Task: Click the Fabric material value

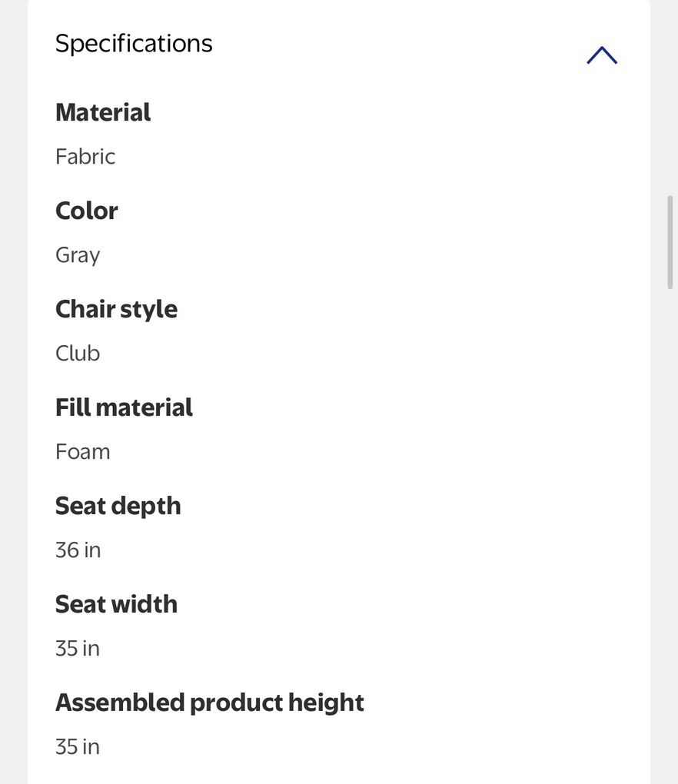Action: tap(85, 157)
